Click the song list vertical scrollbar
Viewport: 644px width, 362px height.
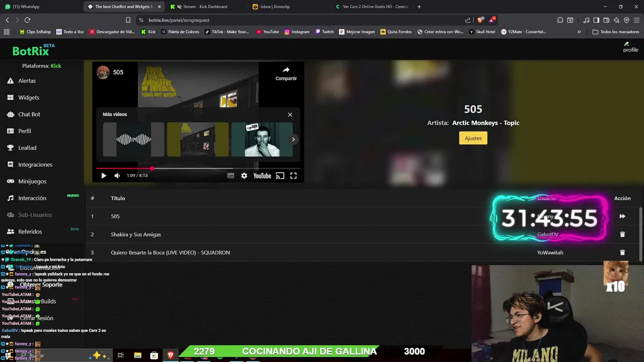pyautogui.click(x=641, y=231)
